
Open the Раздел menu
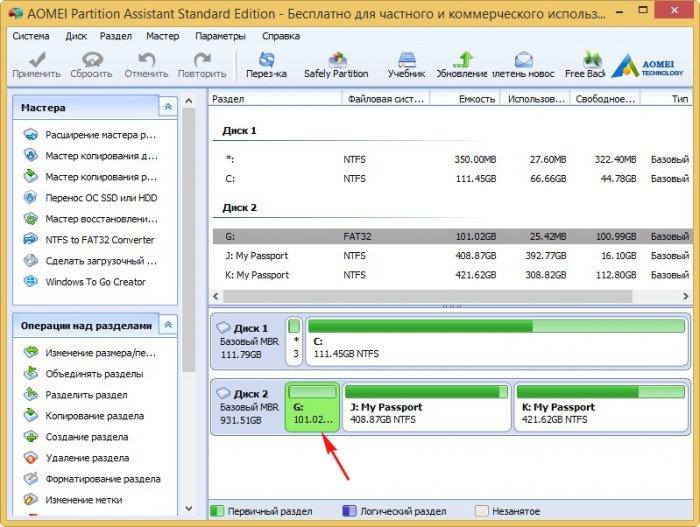[x=116, y=36]
